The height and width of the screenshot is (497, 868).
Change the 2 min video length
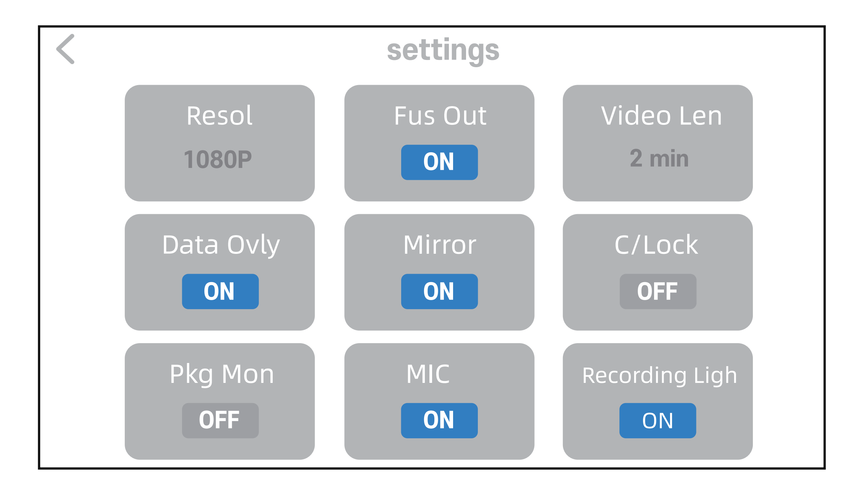click(x=659, y=159)
